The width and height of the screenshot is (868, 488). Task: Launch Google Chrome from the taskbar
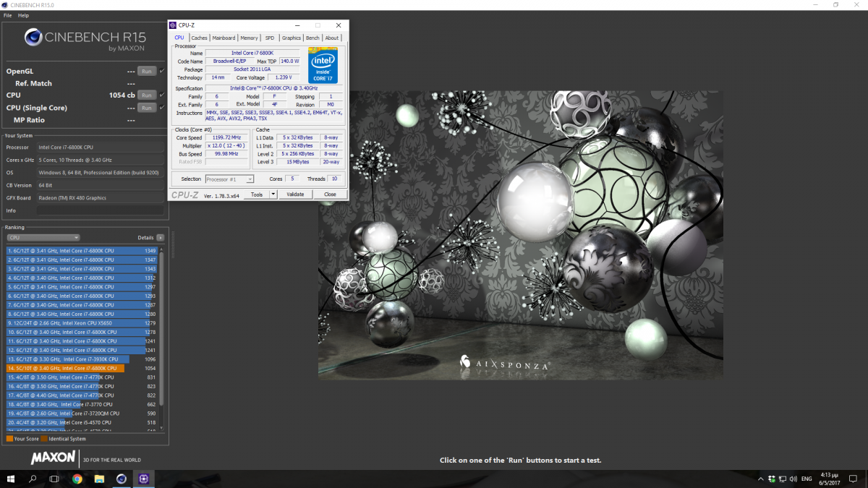pyautogui.click(x=77, y=479)
